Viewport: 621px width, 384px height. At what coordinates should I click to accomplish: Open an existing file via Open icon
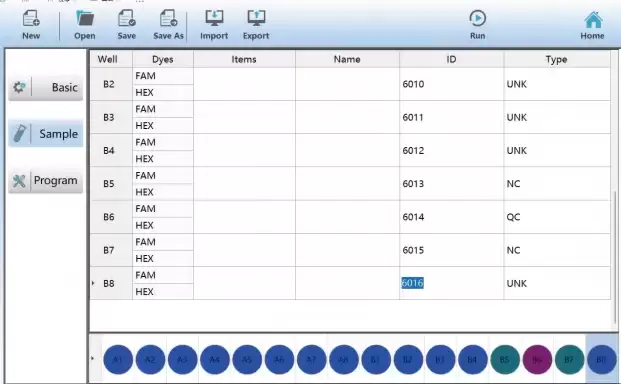click(x=85, y=25)
